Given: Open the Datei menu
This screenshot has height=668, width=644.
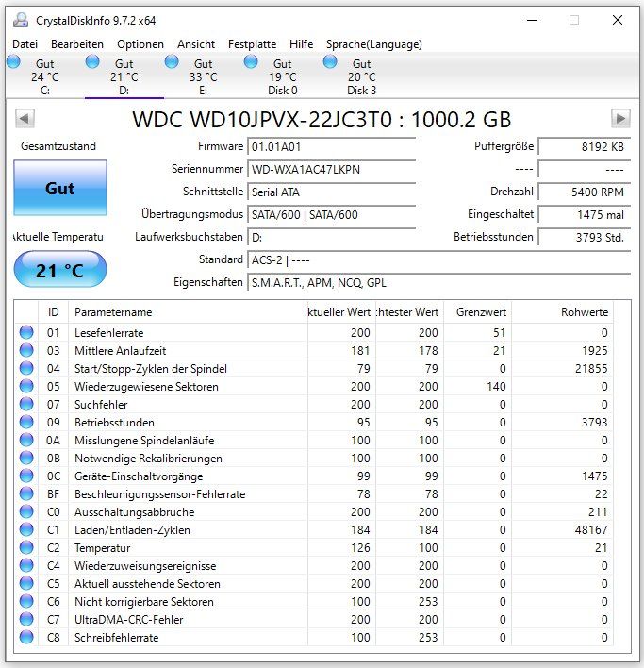Looking at the screenshot, I should pos(25,44).
